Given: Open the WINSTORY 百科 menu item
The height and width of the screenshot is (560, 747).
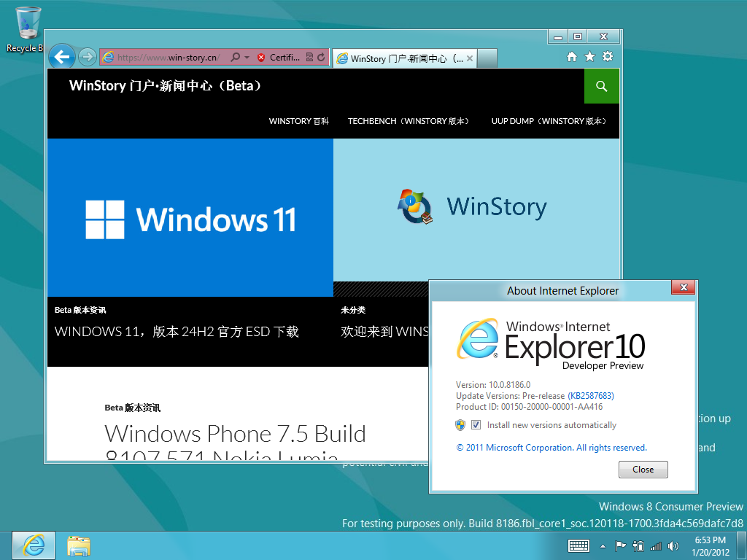Looking at the screenshot, I should pos(298,121).
